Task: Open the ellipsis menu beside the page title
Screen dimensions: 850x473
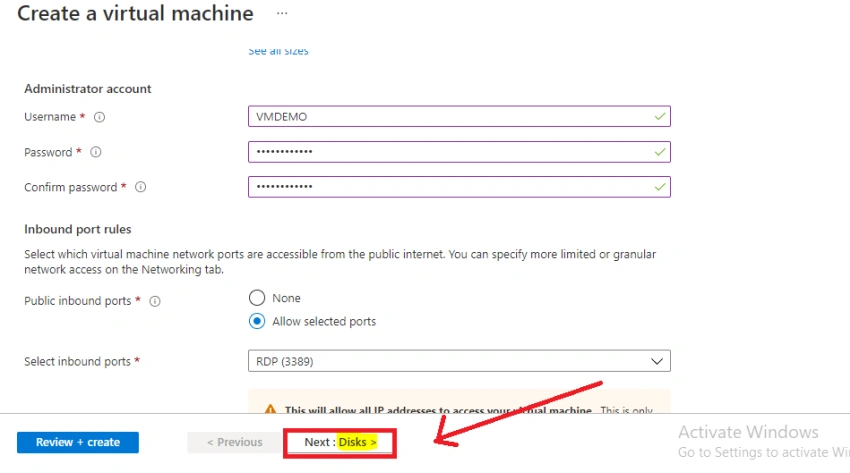Action: pyautogui.click(x=282, y=14)
